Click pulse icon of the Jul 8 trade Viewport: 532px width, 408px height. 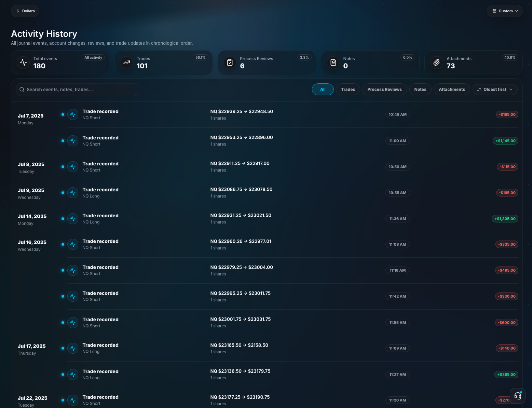click(x=73, y=167)
